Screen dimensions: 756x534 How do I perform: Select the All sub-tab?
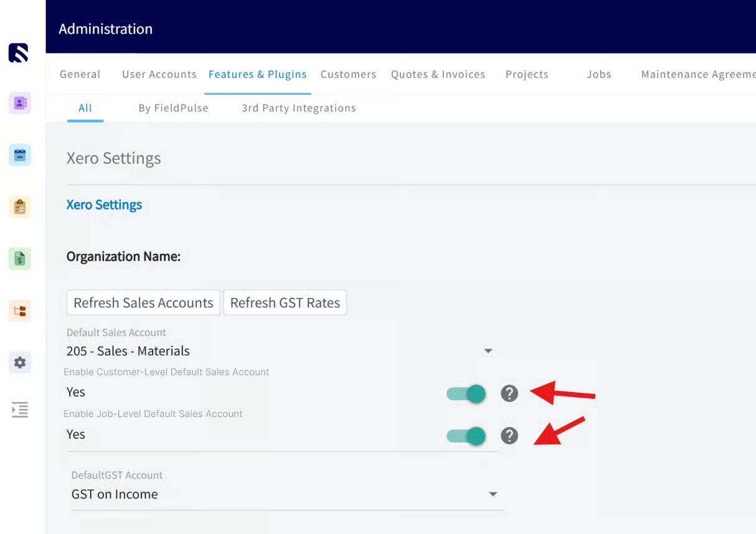click(85, 108)
